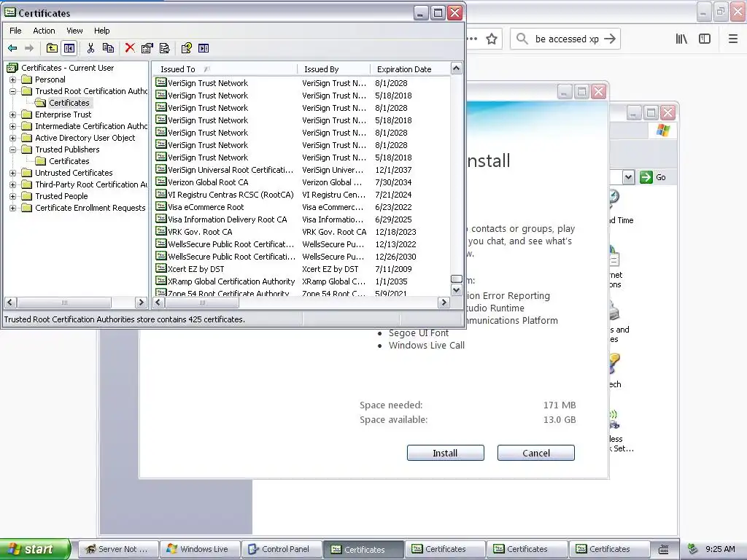Click the Cut scissors icon
The image size is (747, 560).
(x=90, y=48)
